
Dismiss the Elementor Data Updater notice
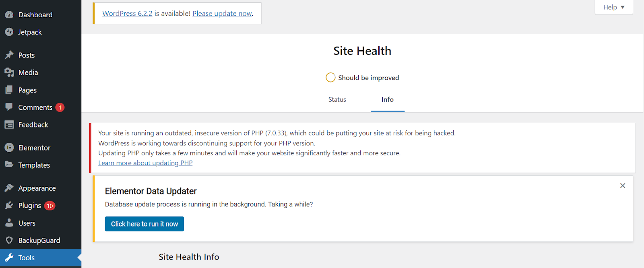click(622, 186)
